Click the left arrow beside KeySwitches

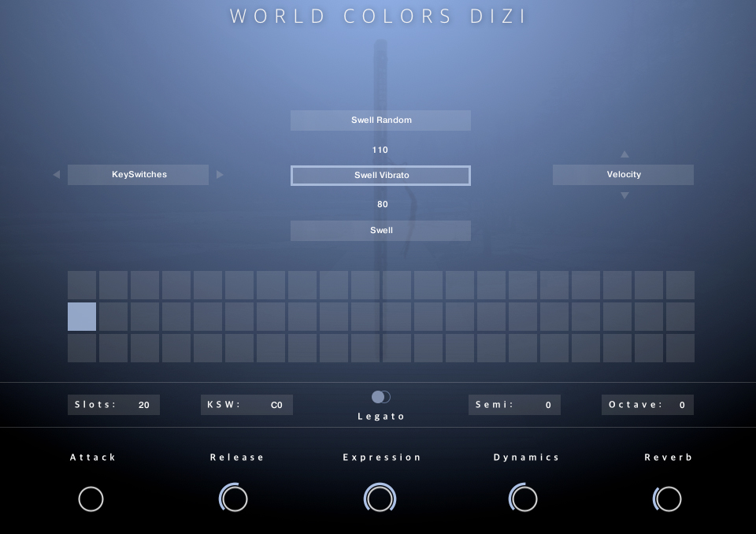tap(56, 175)
